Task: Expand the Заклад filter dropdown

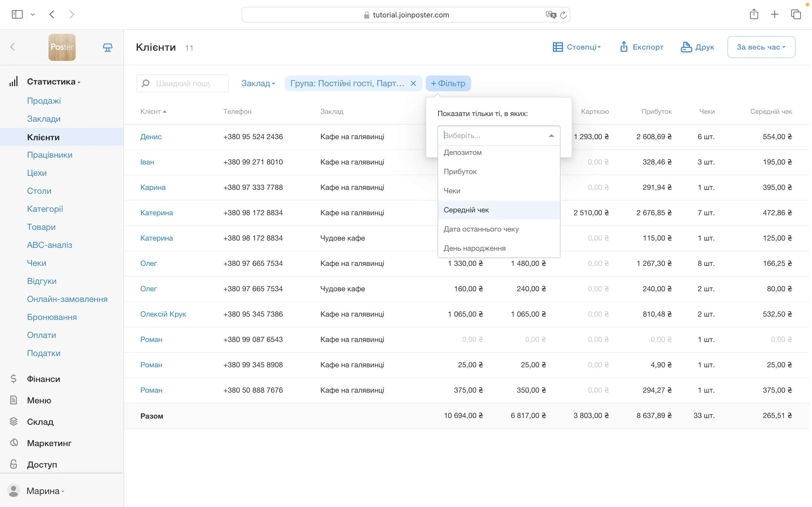Action: click(258, 83)
